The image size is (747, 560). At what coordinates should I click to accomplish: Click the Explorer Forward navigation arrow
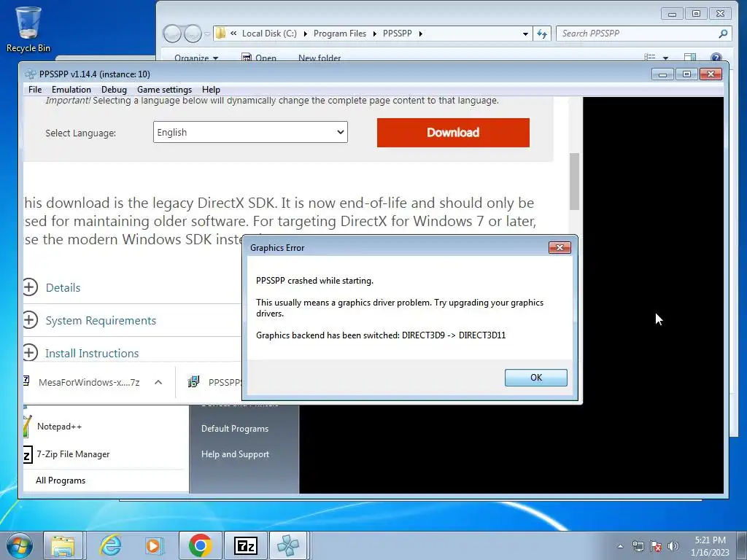click(193, 34)
